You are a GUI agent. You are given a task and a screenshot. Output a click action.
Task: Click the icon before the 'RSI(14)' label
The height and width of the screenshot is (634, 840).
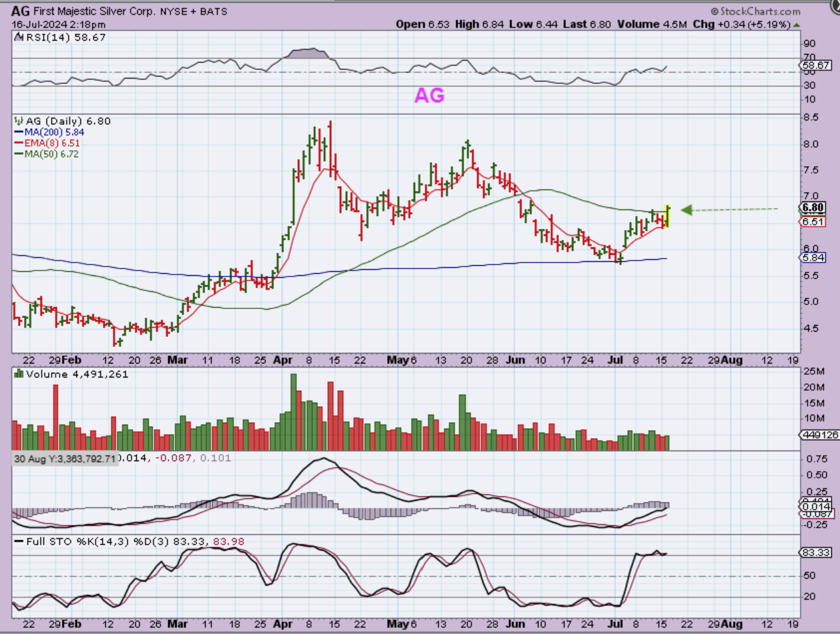(x=19, y=37)
